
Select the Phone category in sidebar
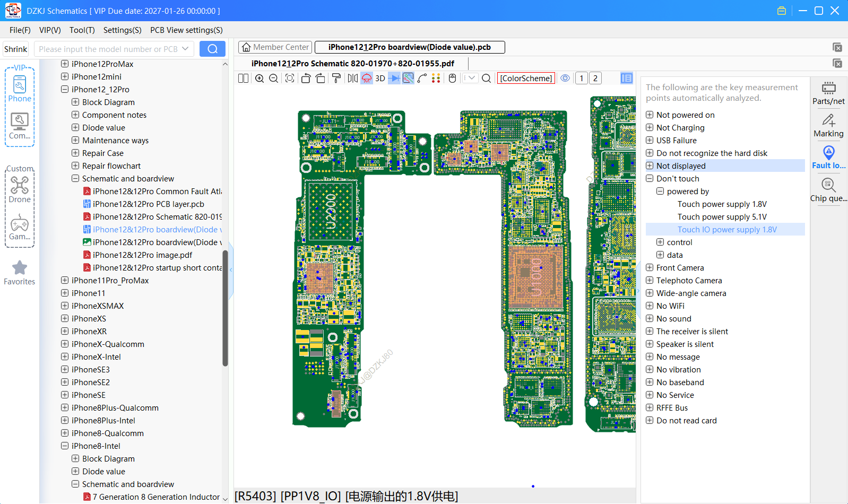[20, 89]
